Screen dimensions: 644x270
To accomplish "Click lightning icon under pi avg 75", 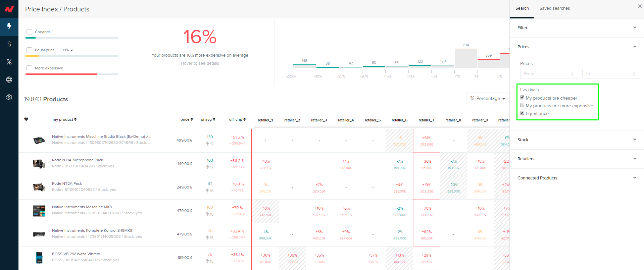I will (x=208, y=261).
